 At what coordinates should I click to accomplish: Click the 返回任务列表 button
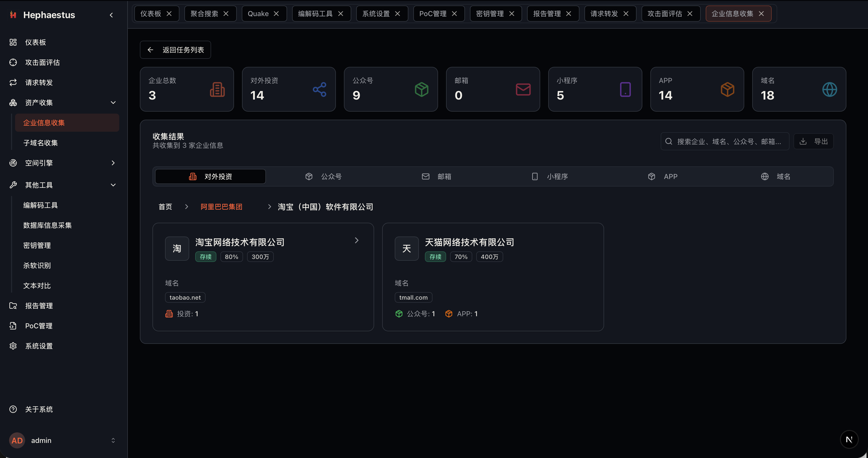[x=175, y=50]
